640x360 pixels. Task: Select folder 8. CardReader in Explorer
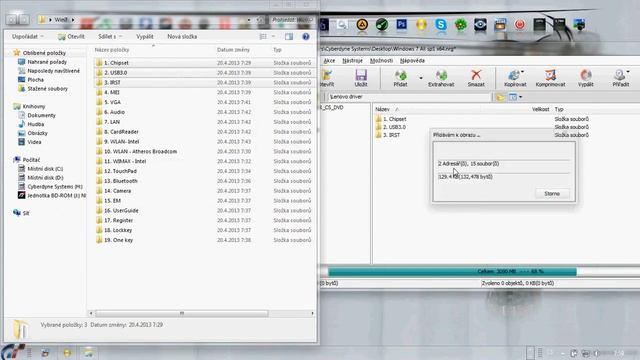117,131
